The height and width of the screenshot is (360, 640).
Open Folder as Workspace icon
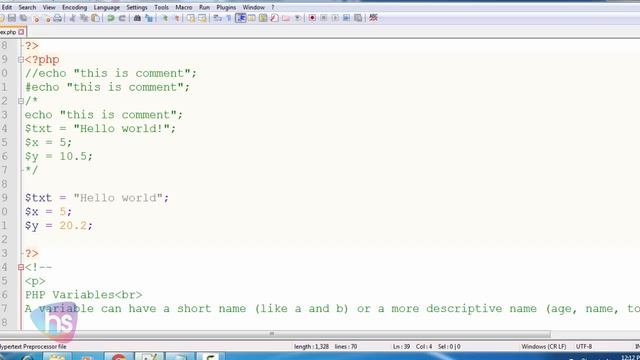[x=286, y=18]
